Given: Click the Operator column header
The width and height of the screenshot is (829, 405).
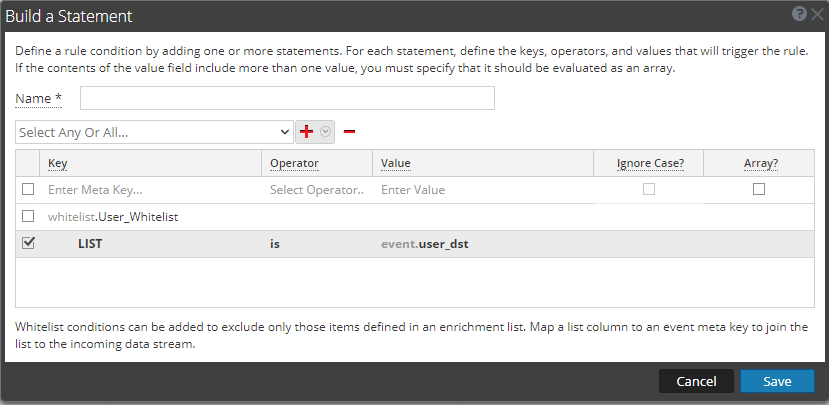Looking at the screenshot, I should click(x=293, y=163).
